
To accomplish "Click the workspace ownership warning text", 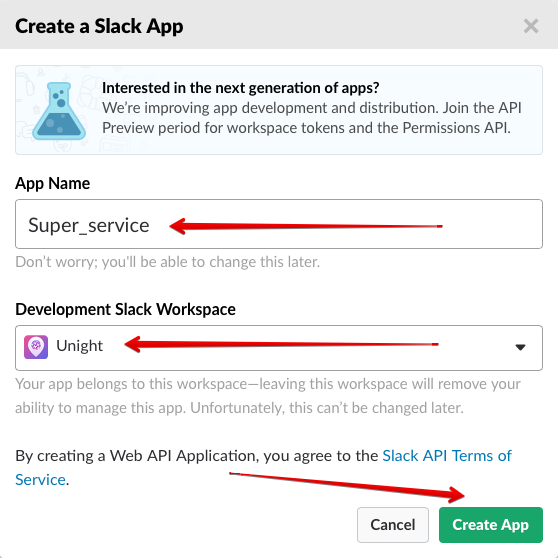I will tap(268, 396).
